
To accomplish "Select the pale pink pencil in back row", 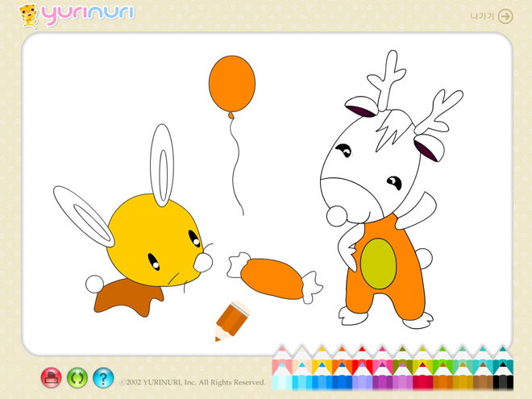I will click(281, 363).
